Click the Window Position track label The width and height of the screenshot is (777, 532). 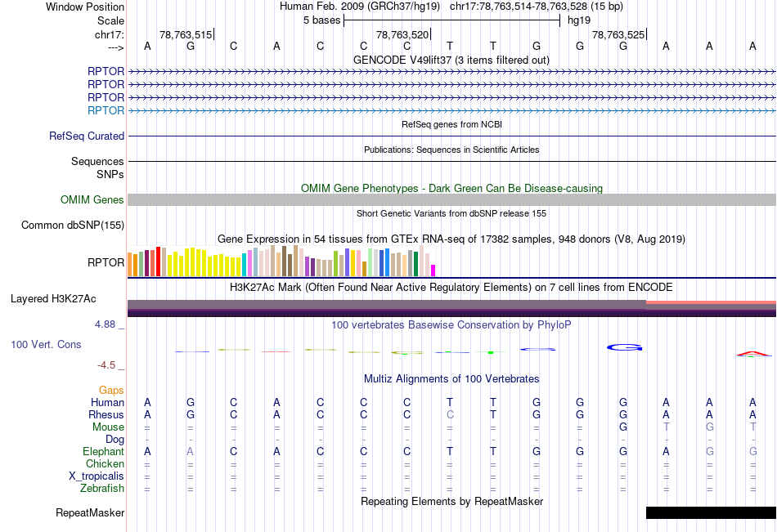click(85, 7)
